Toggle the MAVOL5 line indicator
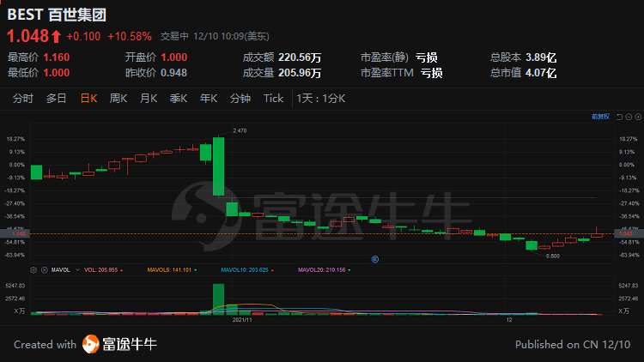The image size is (644, 362). [x=172, y=270]
